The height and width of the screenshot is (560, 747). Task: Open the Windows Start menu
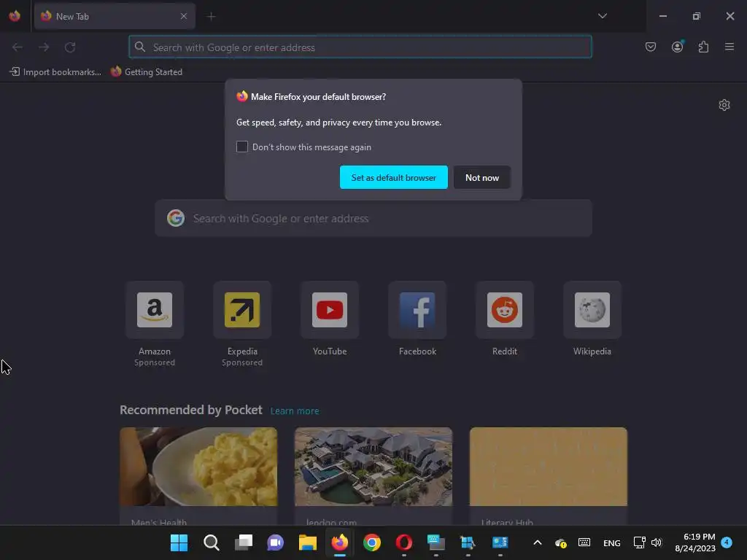[x=179, y=542]
